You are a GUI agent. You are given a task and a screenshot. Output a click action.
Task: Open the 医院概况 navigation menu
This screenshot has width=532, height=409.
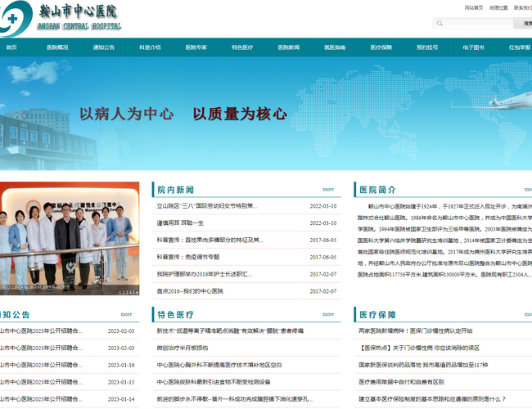point(57,47)
